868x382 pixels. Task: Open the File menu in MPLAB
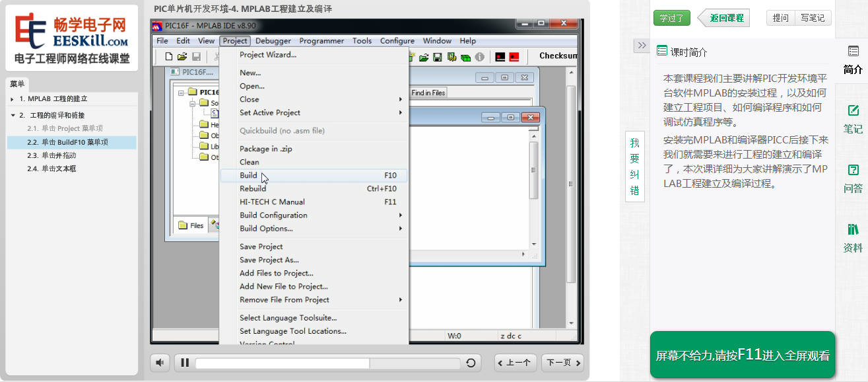click(162, 40)
